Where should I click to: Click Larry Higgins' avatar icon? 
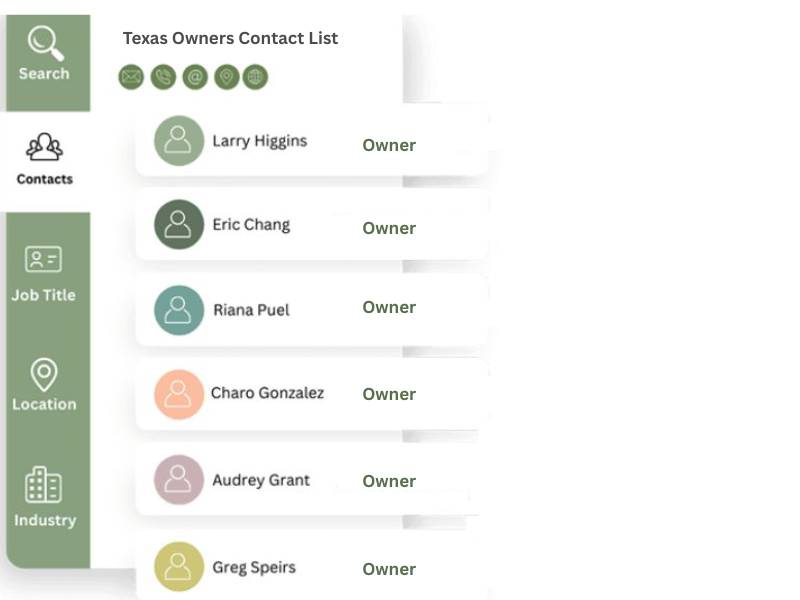pyautogui.click(x=179, y=141)
